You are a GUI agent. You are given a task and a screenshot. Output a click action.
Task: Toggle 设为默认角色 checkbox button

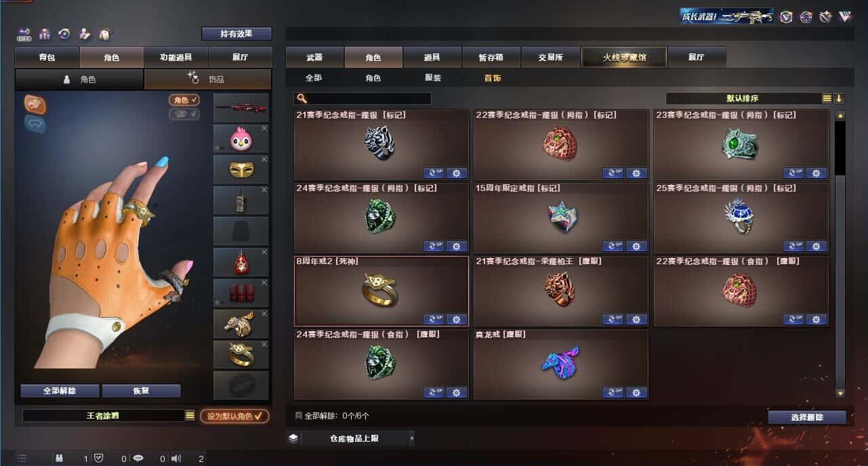[x=234, y=416]
